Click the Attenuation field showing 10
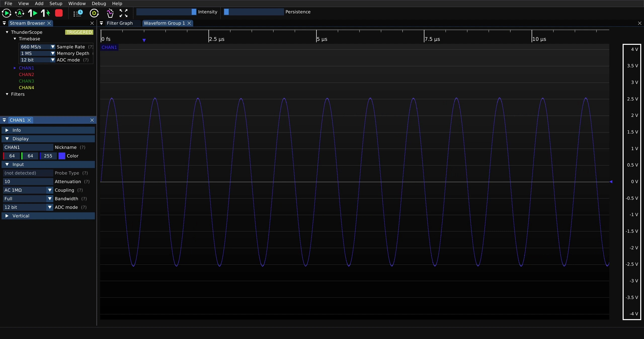The height and width of the screenshot is (339, 644). [28, 182]
